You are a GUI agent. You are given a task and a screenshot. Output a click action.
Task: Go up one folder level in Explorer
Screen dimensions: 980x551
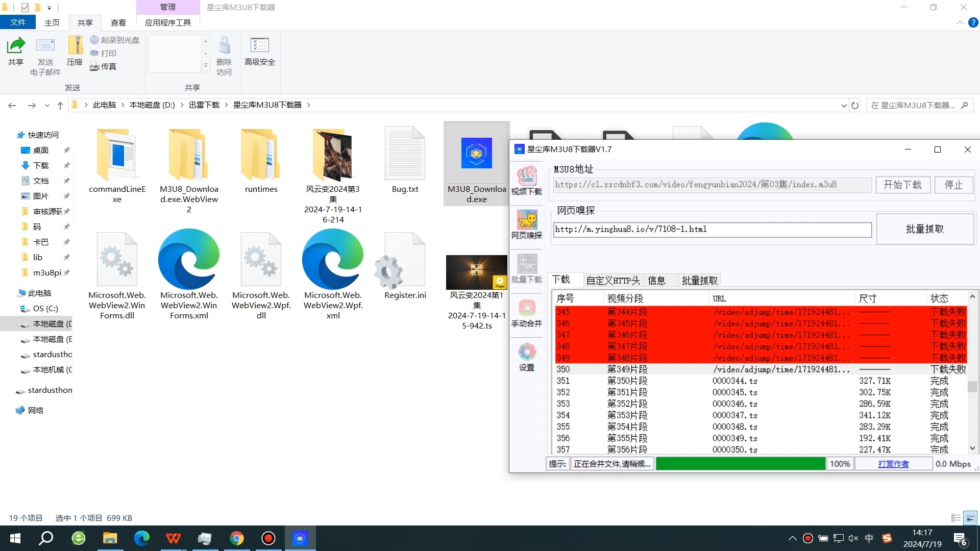60,106
